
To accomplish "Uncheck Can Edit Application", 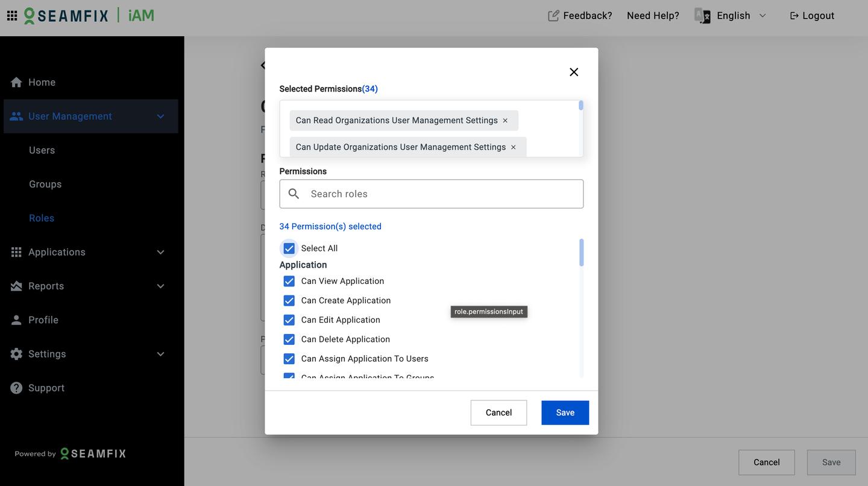I will click(x=289, y=320).
